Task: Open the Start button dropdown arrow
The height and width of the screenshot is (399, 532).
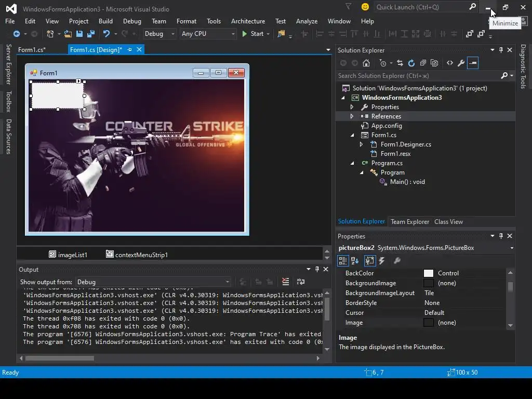Action: pos(268,34)
